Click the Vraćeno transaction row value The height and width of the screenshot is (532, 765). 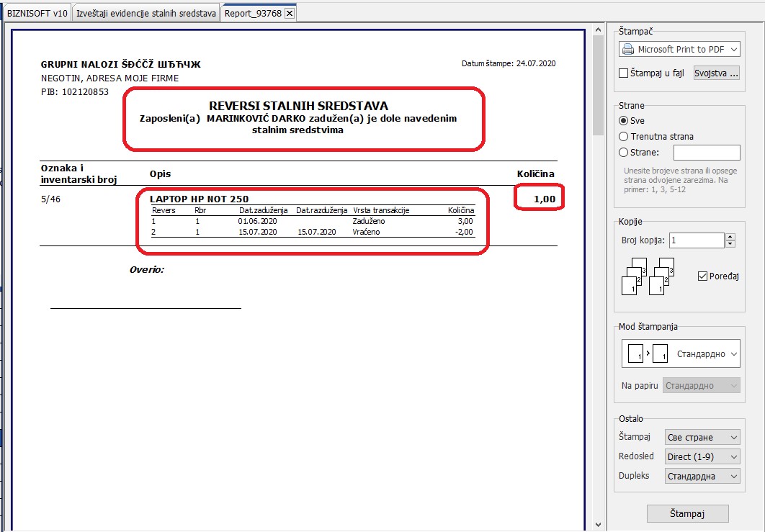(367, 232)
